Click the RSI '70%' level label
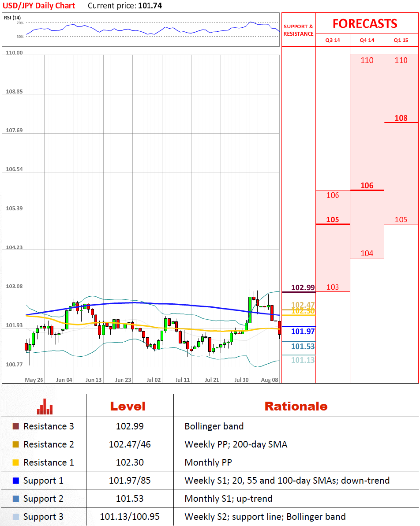Image resolution: width=420 pixels, height=526 pixels. tap(20, 23)
